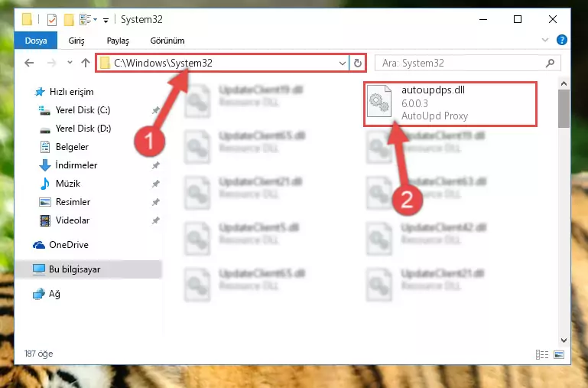Select the autoupdps.dll file
This screenshot has width=588, height=388.
pos(450,103)
